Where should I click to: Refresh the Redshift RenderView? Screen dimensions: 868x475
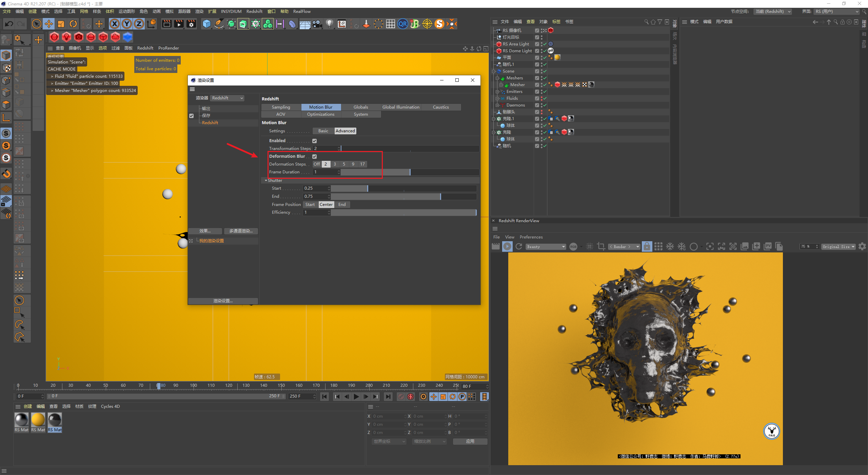[519, 247]
